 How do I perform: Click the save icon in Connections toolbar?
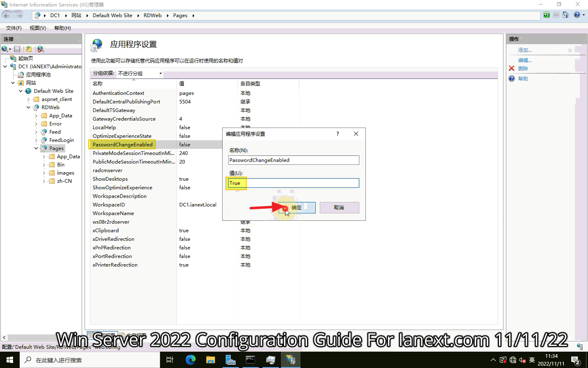(x=17, y=49)
